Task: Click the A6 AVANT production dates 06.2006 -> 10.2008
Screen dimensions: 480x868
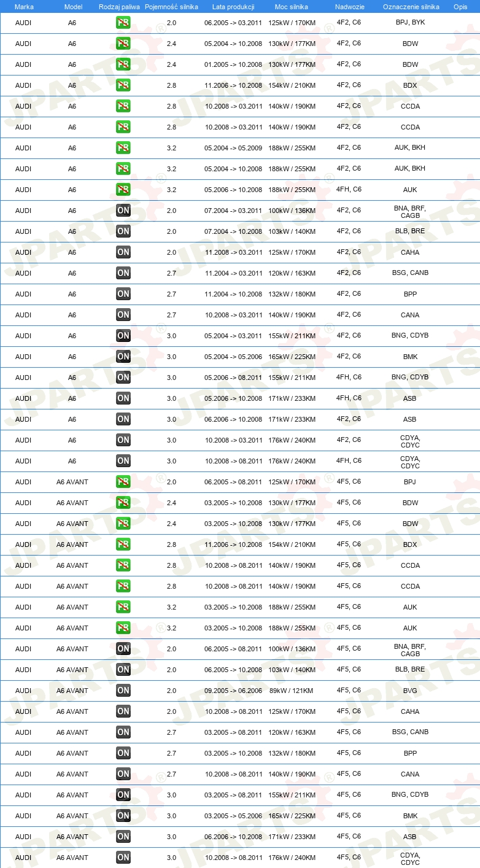Action: tap(233, 837)
